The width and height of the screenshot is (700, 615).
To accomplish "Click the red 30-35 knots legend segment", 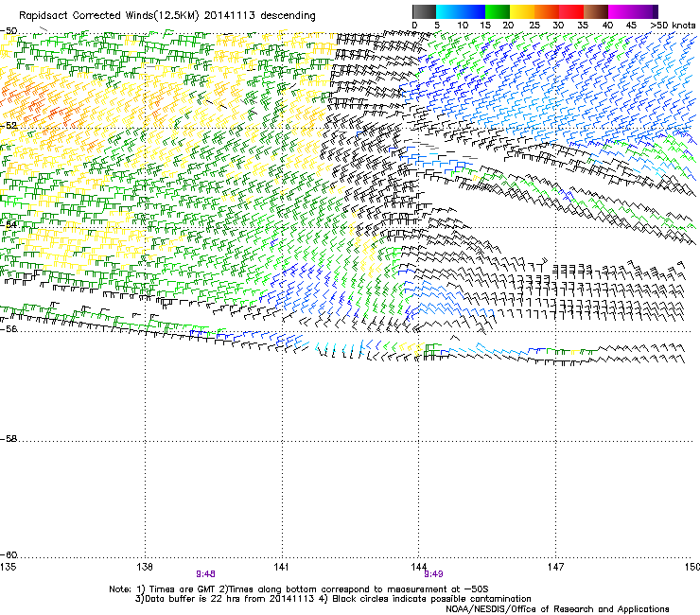I will click(x=571, y=11).
